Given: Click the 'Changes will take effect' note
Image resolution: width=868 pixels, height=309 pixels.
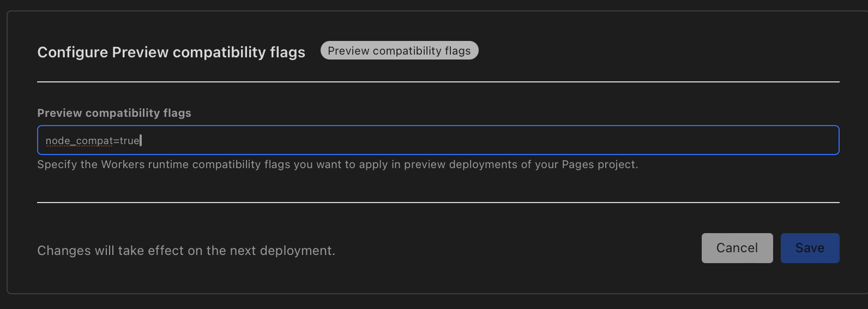Looking at the screenshot, I should 186,251.
